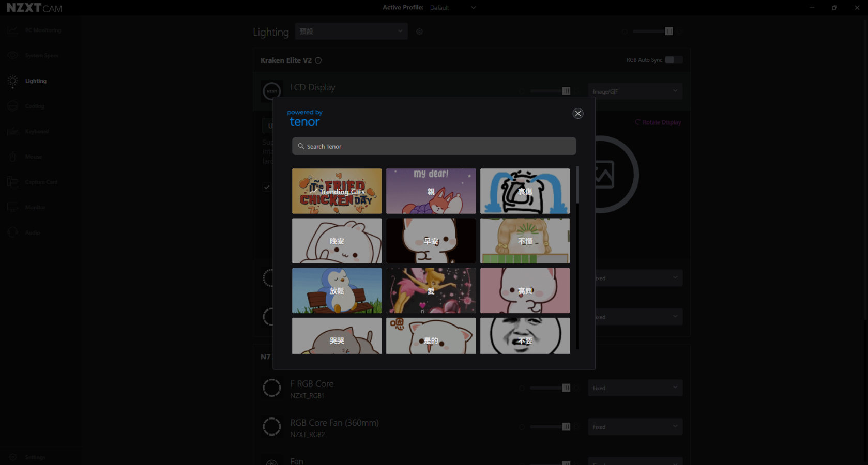Go to the Cooling section icon
Viewport: 868px width, 465px height.
pyautogui.click(x=13, y=106)
